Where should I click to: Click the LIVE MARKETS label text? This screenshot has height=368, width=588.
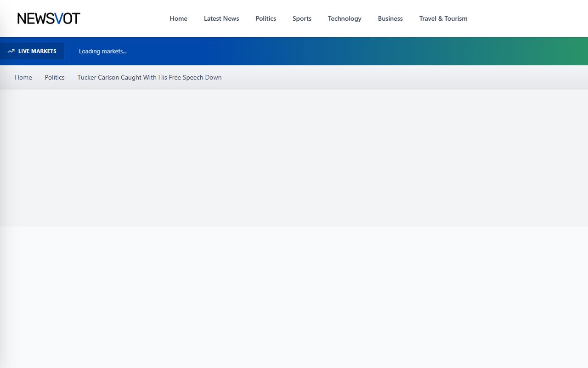pos(37,51)
